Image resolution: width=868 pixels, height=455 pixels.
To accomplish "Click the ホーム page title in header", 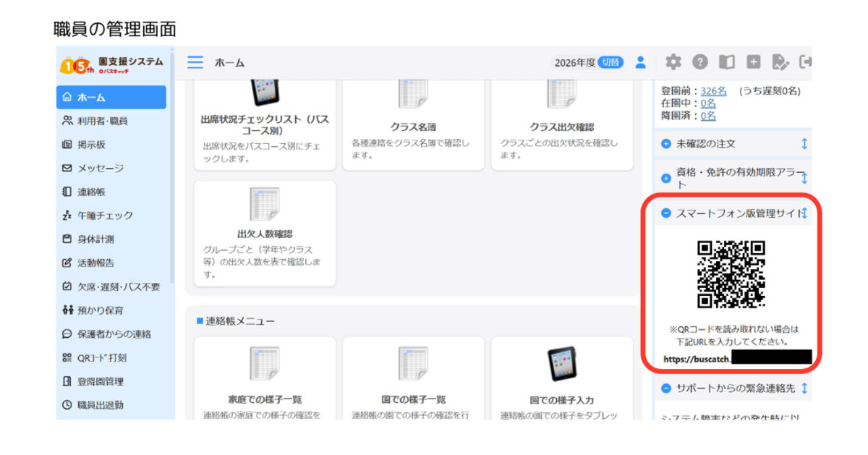I will click(x=229, y=63).
